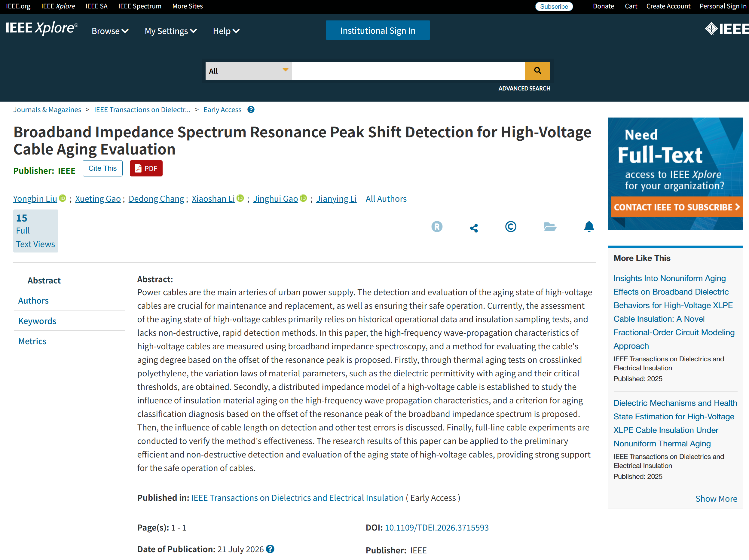The image size is (749, 560).
Task: Open author Xiaoshan Li's profile
Action: click(x=213, y=199)
